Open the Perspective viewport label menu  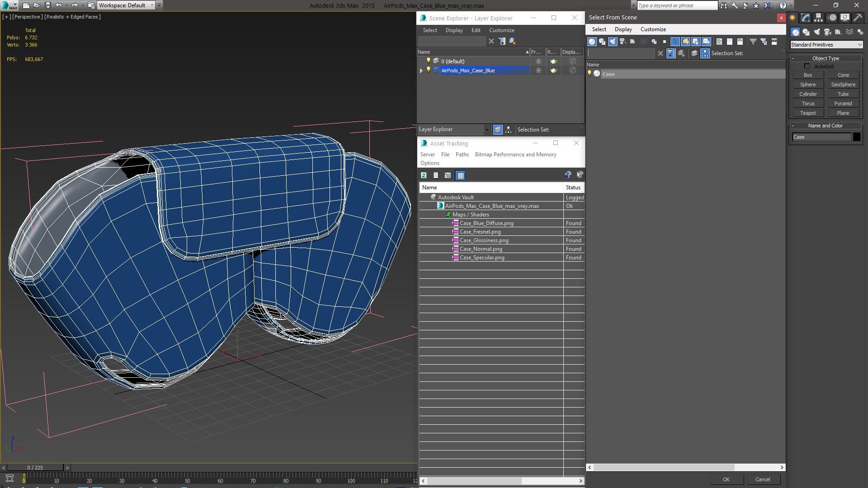click(28, 17)
